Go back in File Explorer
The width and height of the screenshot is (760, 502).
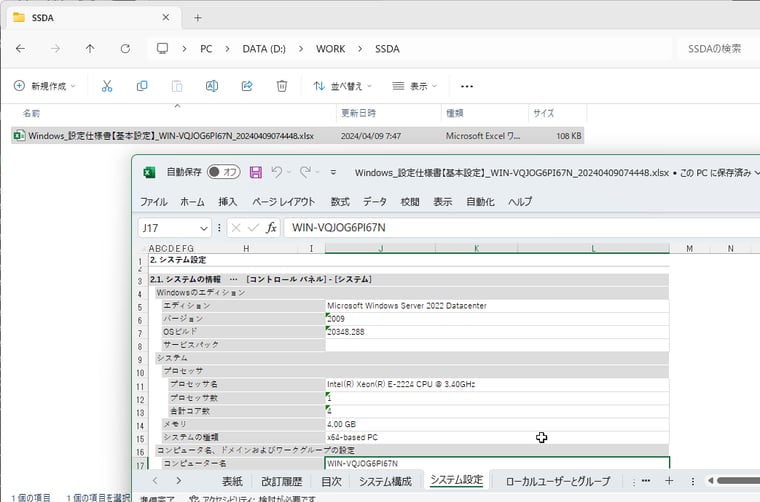[20, 48]
